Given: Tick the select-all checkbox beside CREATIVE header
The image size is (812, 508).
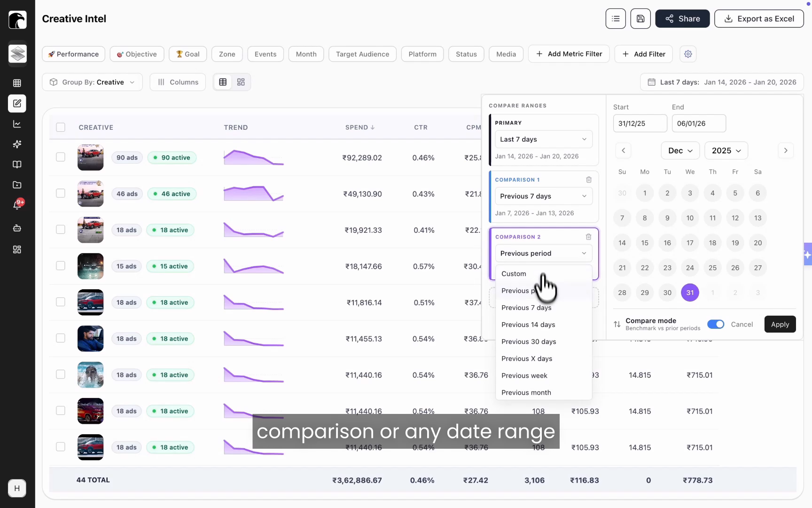Looking at the screenshot, I should pyautogui.click(x=61, y=127).
